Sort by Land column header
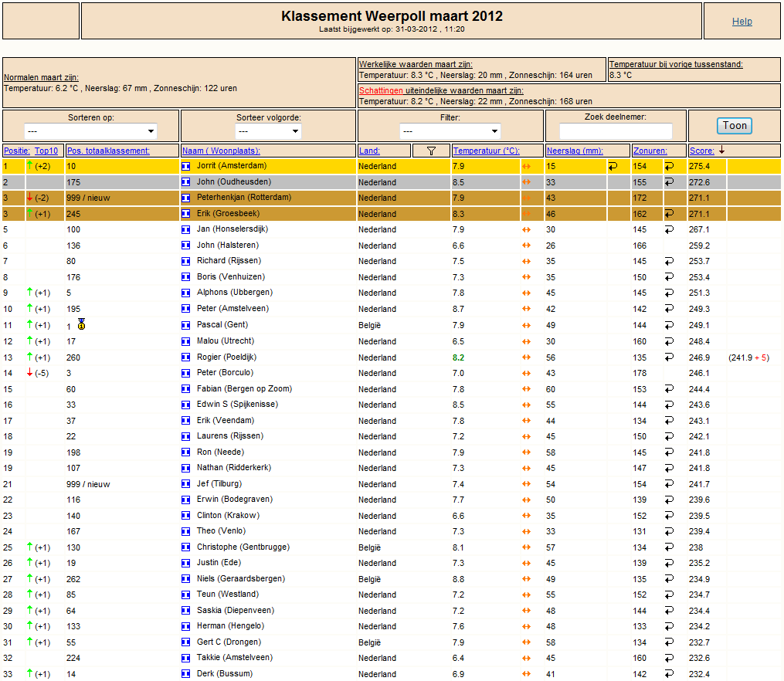Screen dimensions: 784x681 point(369,151)
